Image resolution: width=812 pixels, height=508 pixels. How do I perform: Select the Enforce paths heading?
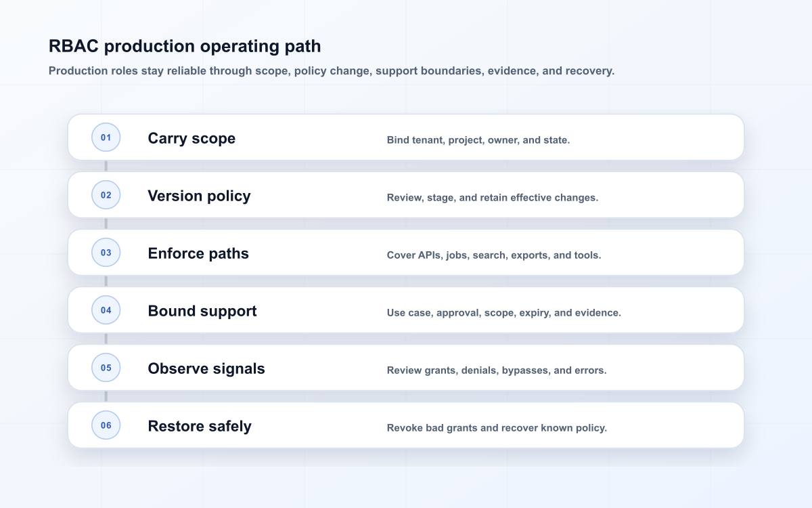coord(198,253)
